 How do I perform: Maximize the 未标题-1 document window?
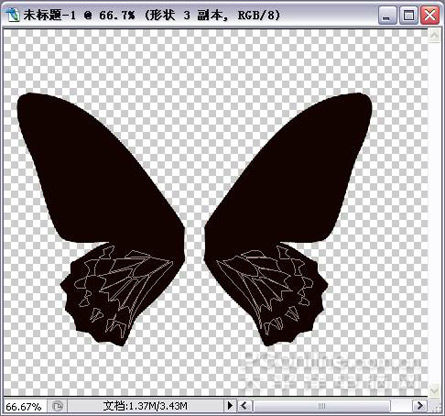pyautogui.click(x=409, y=15)
